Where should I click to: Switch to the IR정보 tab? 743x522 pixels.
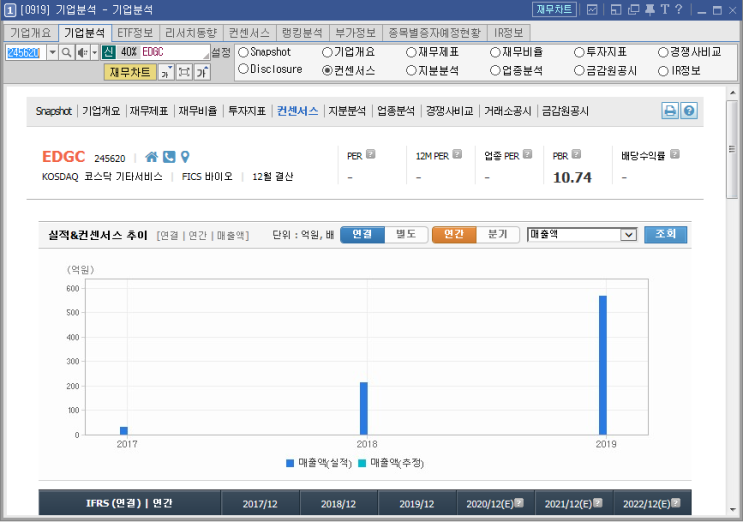[508, 33]
